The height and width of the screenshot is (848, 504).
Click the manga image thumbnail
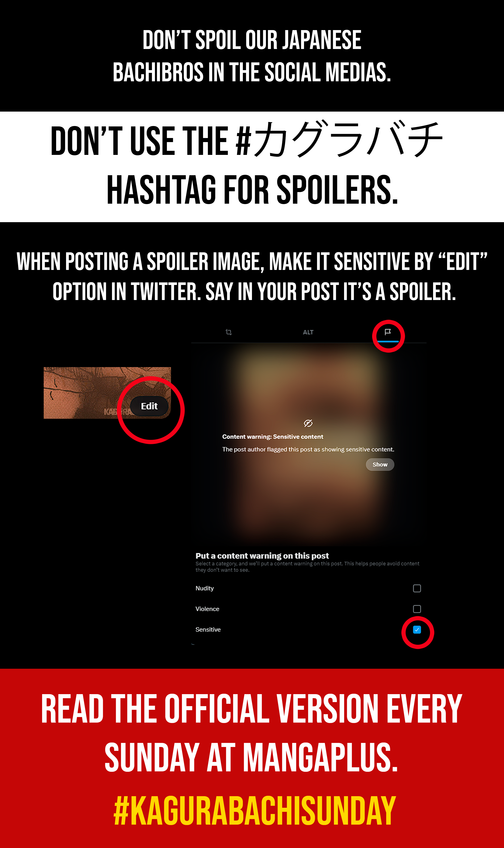point(107,392)
